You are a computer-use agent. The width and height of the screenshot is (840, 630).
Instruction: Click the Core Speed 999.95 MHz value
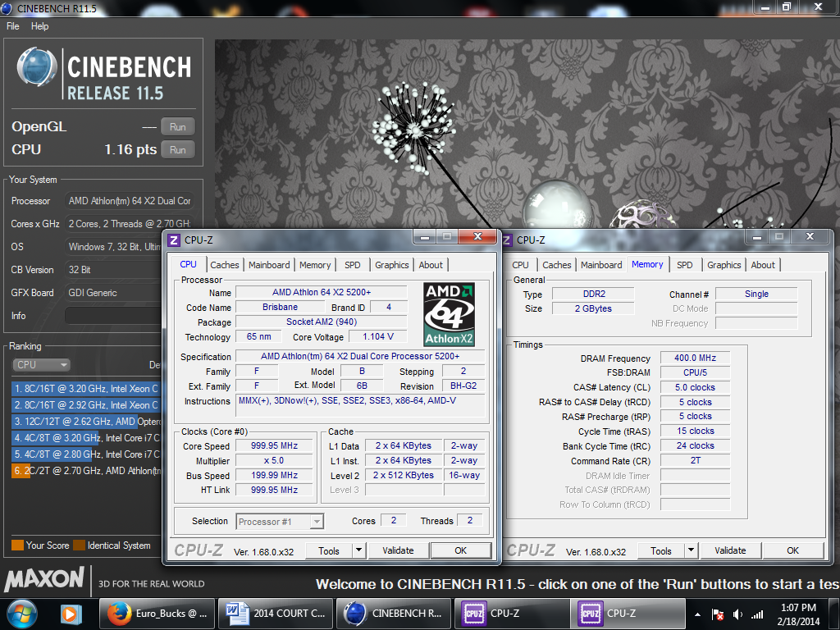point(274,445)
